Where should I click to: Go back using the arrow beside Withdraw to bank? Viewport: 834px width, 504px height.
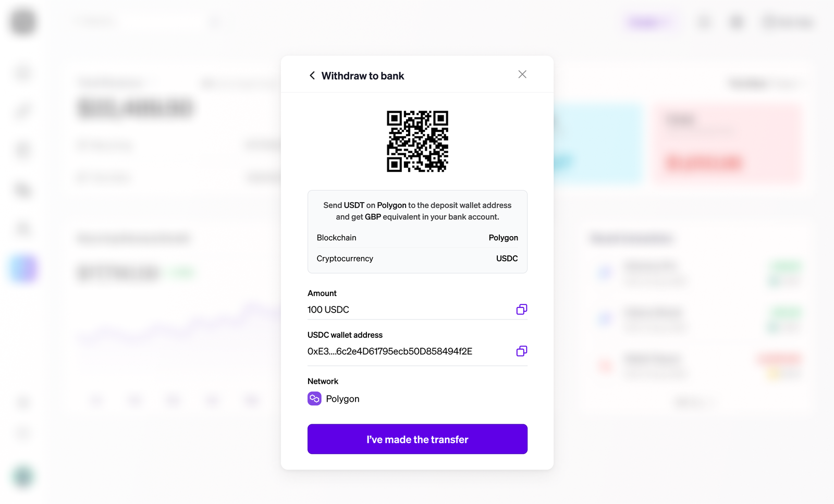tap(312, 76)
